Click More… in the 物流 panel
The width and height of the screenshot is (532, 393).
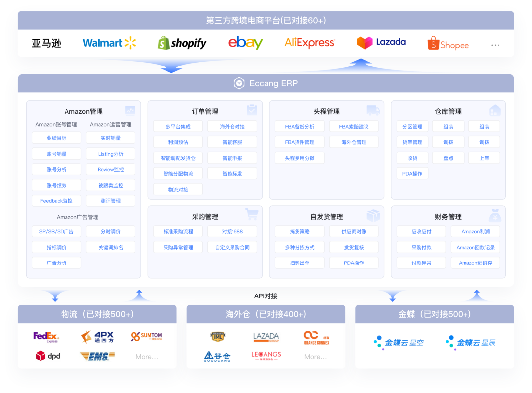147,357
